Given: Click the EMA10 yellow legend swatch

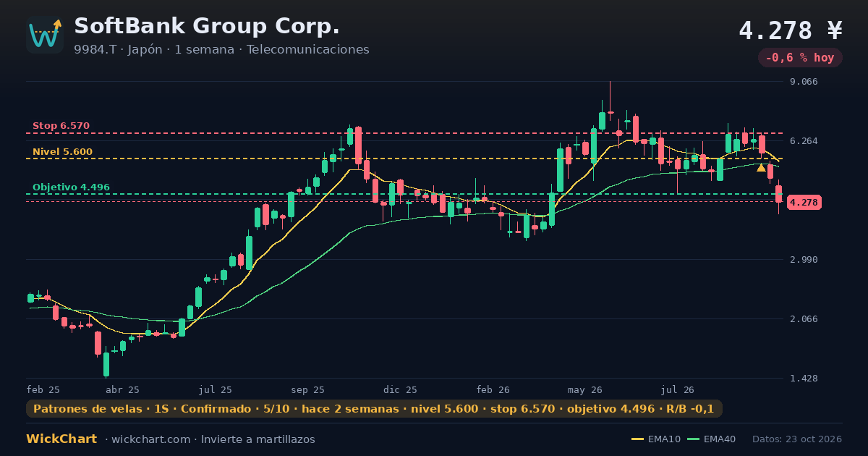Looking at the screenshot, I should click(x=637, y=439).
